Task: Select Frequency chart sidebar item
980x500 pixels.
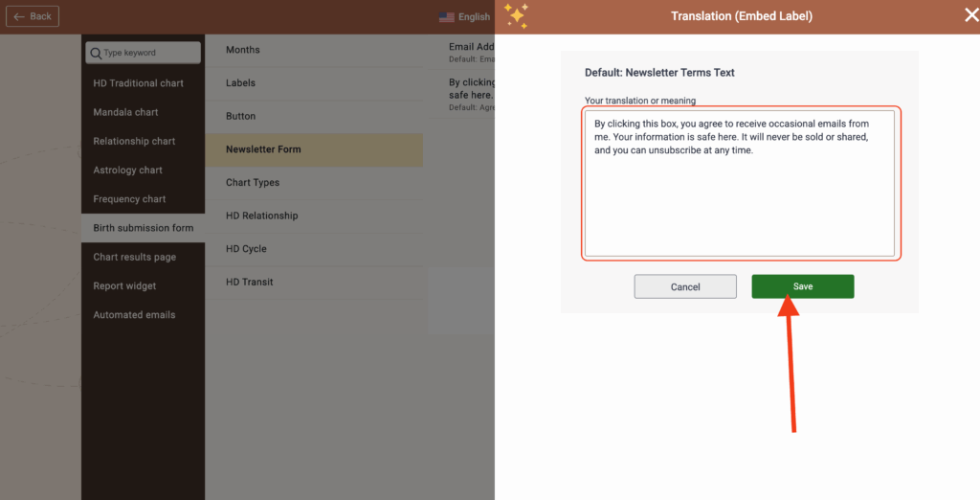Action: tap(130, 199)
